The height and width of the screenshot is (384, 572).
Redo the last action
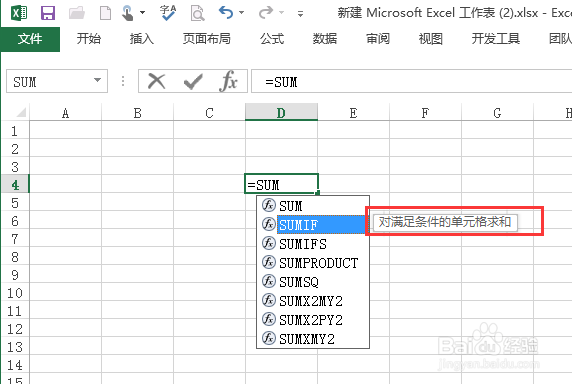click(x=266, y=13)
